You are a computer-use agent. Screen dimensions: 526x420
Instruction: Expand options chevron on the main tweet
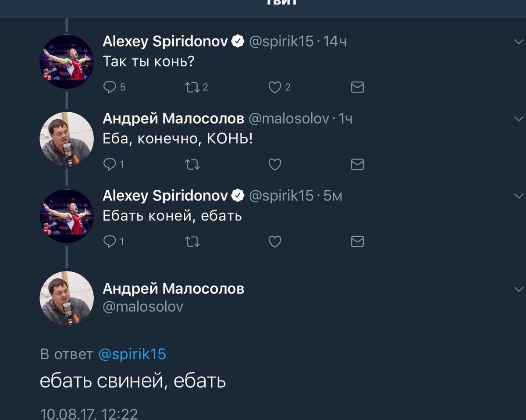pyautogui.click(x=518, y=289)
